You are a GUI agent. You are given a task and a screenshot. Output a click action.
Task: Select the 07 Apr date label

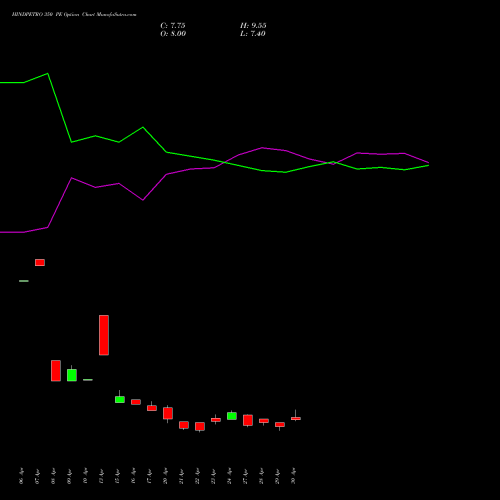point(38,476)
